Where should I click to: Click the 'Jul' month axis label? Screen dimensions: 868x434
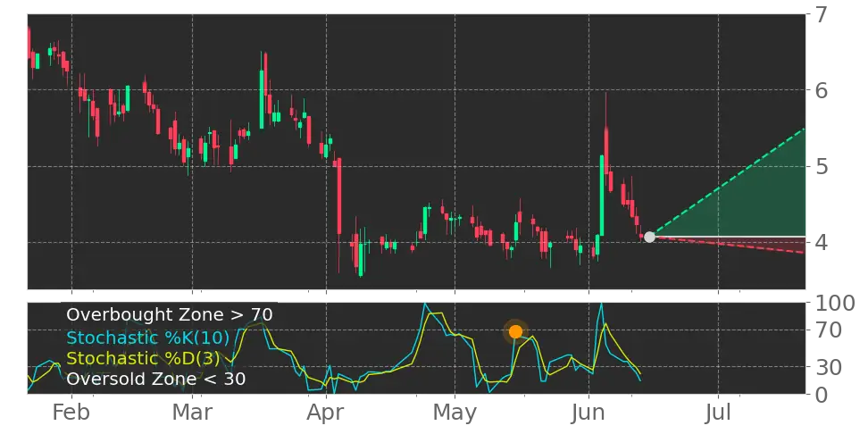[718, 413]
